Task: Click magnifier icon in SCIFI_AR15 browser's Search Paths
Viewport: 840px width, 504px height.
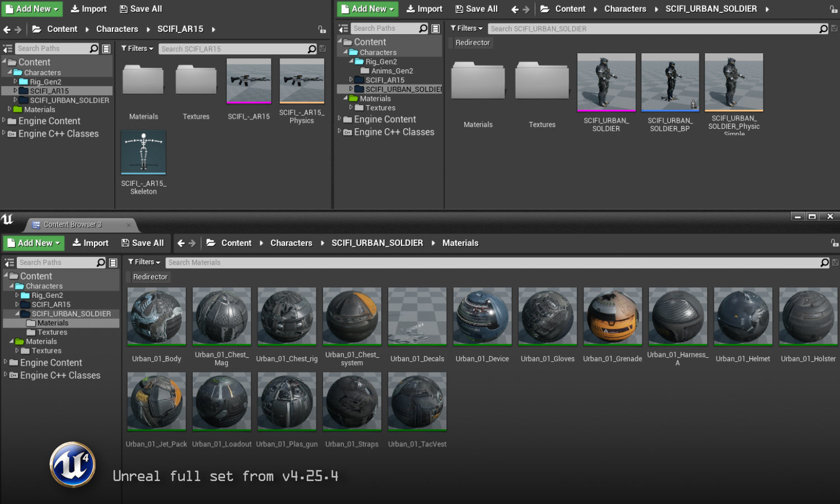Action: click(94, 49)
